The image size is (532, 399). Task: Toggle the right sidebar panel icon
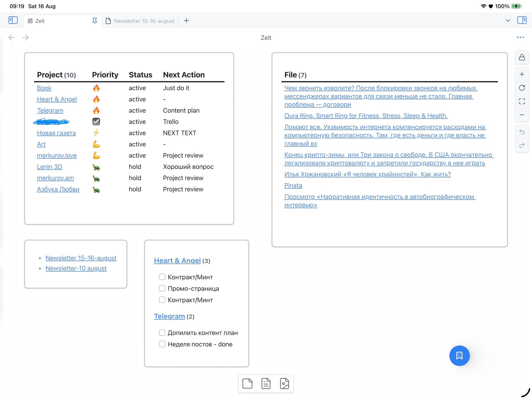(522, 20)
